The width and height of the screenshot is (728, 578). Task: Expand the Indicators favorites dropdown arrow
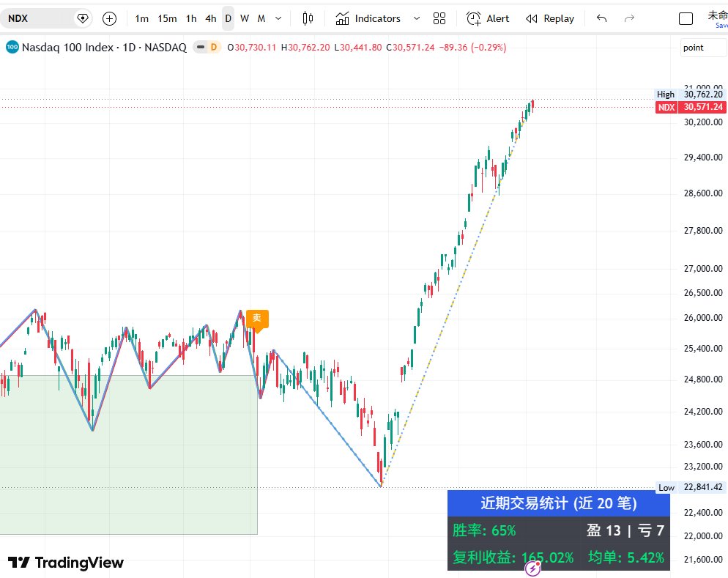pyautogui.click(x=417, y=18)
